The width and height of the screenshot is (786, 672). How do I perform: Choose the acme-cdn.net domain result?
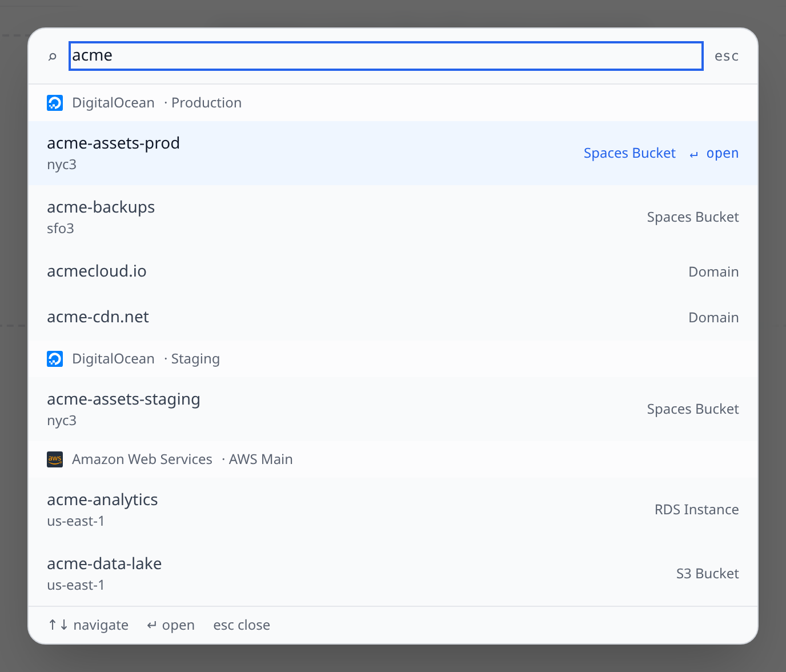pyautogui.click(x=393, y=318)
